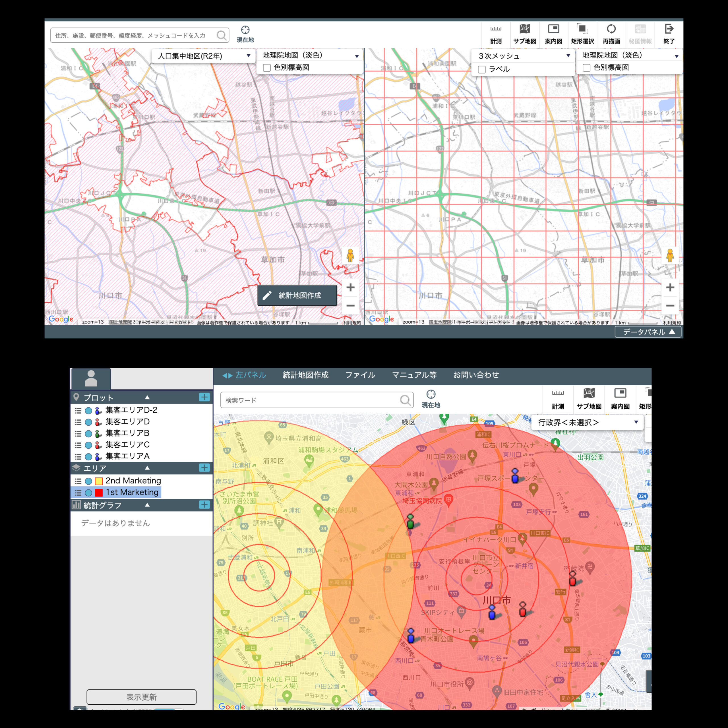Click the 統計地図作成 pencil button on map

[297, 295]
